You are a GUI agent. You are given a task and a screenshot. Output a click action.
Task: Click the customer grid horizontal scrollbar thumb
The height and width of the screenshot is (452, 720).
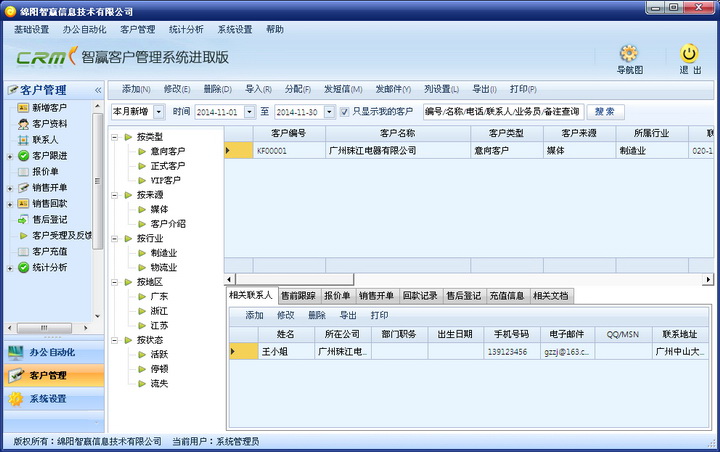[x=294, y=279]
